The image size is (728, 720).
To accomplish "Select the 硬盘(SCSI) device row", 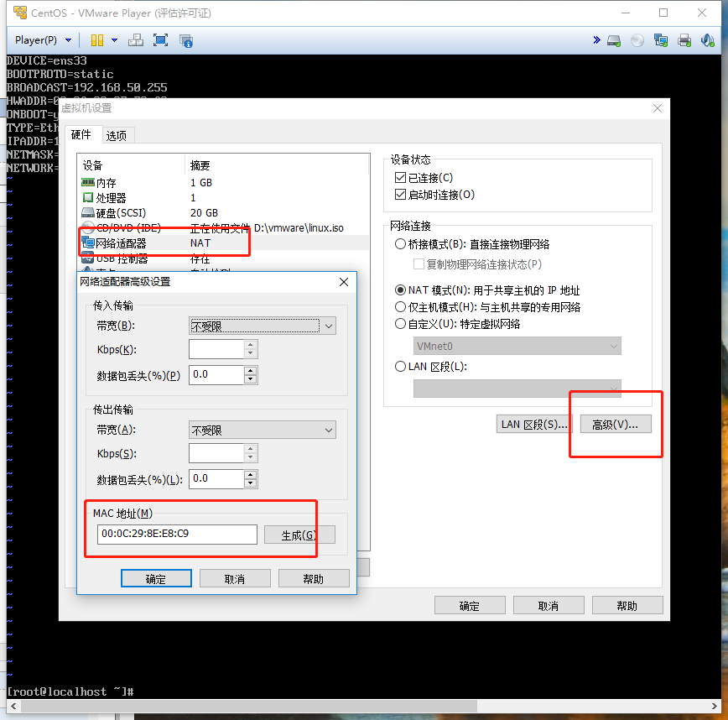I will pyautogui.click(x=225, y=213).
